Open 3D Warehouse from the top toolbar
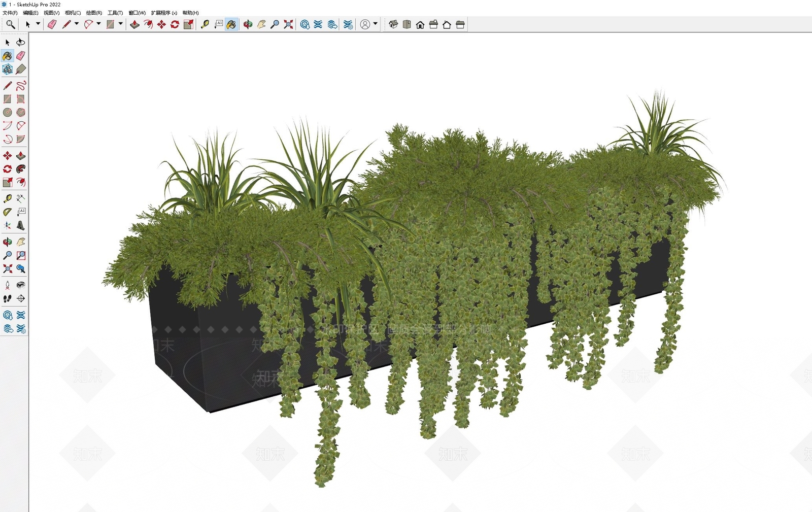The width and height of the screenshot is (812, 512). point(304,24)
